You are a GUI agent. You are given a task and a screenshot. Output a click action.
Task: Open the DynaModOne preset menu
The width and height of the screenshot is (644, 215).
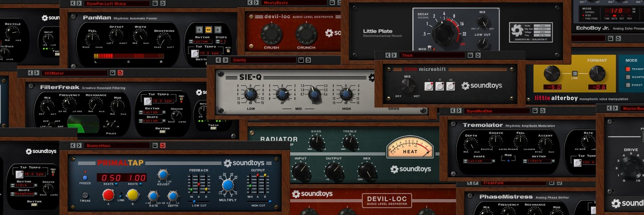pyautogui.click(x=496, y=111)
